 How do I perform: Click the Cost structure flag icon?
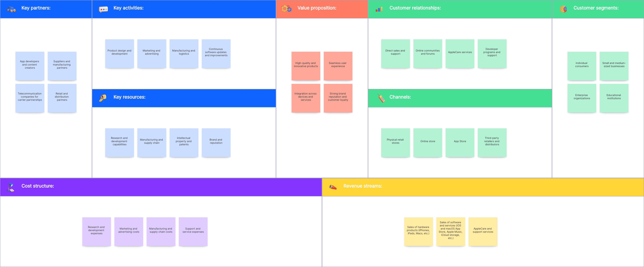click(10, 187)
